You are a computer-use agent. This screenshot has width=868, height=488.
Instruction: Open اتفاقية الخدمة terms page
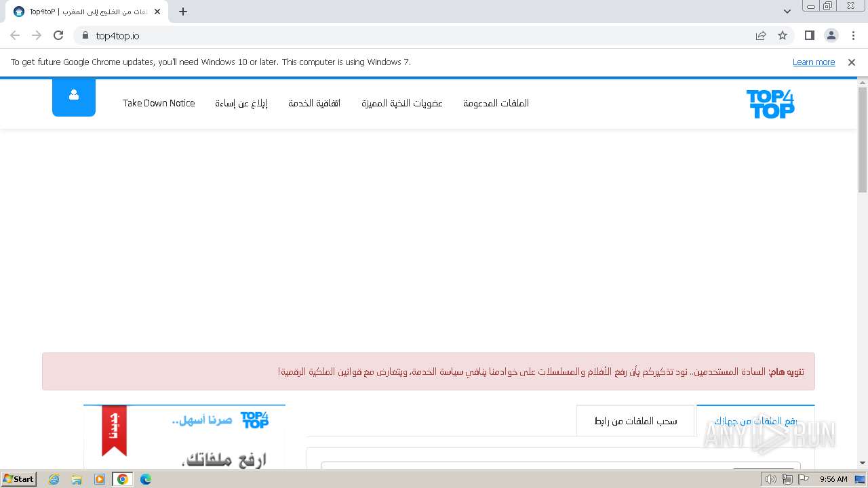coord(315,103)
